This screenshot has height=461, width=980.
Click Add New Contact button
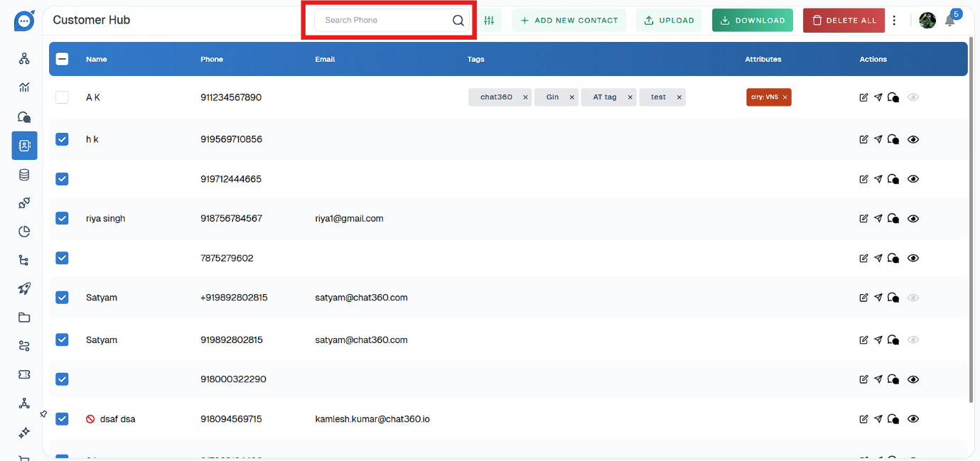pos(569,21)
